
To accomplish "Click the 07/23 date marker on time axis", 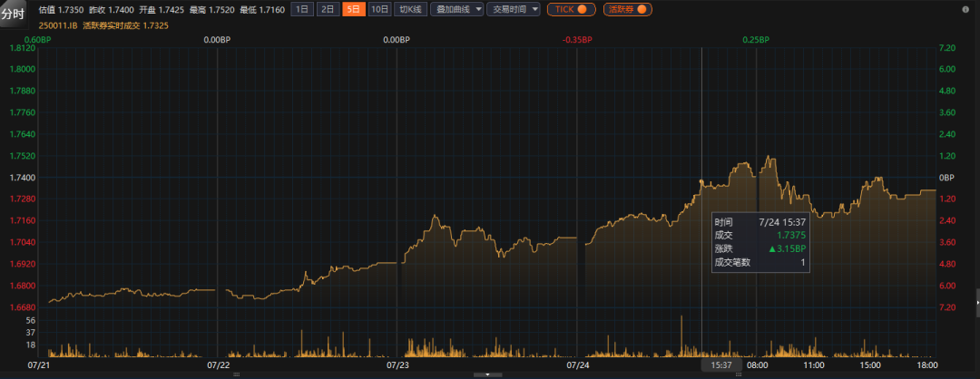I will 397,364.
